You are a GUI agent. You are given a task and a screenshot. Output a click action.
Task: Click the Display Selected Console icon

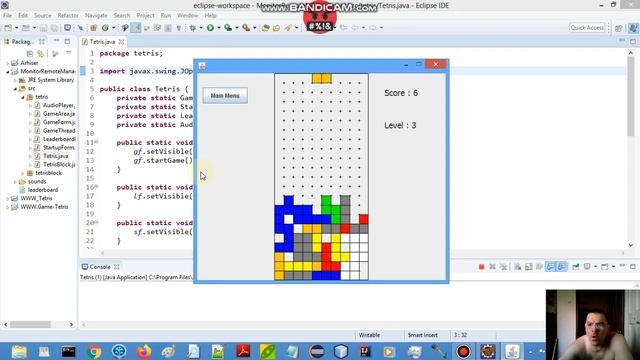587,267
